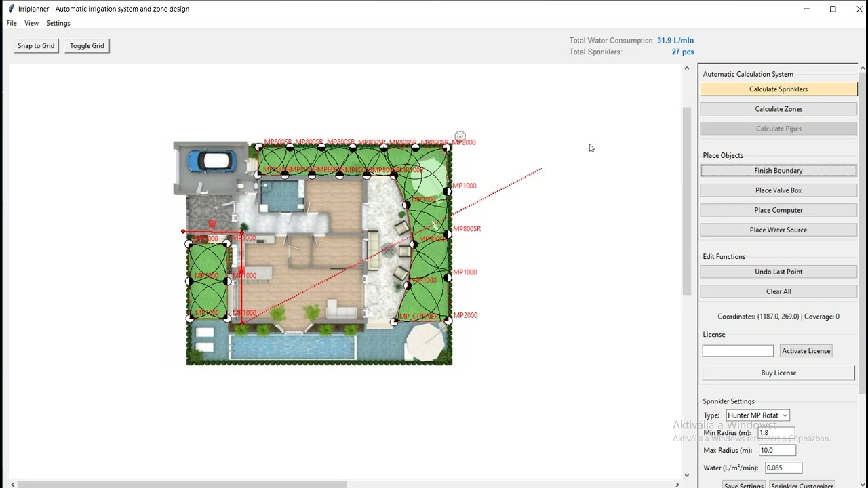This screenshot has height=488, width=868.
Task: Click the Calculate Pipes button
Action: (778, 129)
